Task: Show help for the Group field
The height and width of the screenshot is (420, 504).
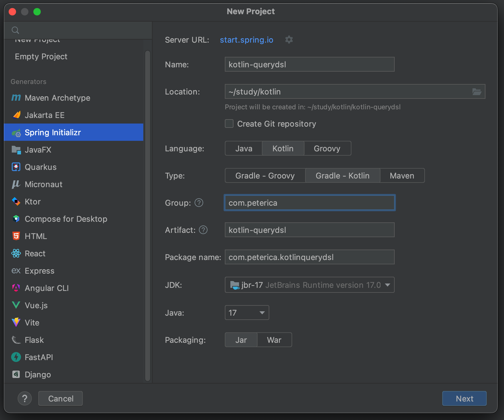Action: [x=199, y=203]
